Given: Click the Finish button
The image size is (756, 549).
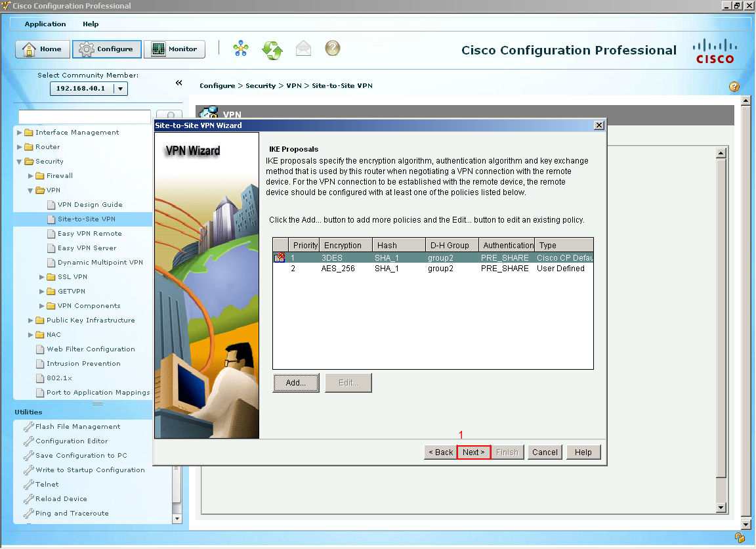Looking at the screenshot, I should (507, 452).
